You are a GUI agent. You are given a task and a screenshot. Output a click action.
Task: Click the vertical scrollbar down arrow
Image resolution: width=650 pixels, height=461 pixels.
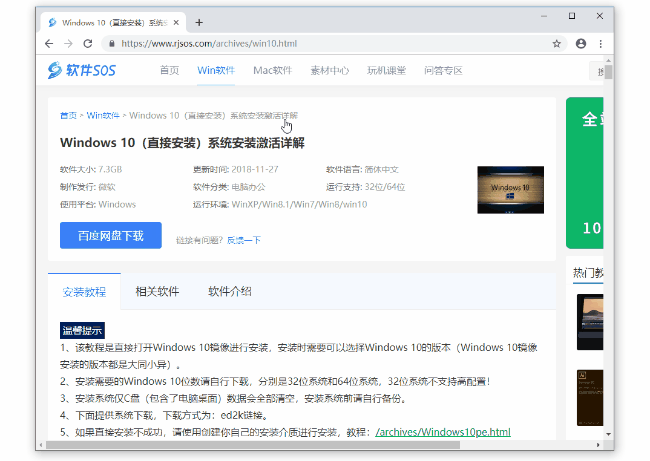pyautogui.click(x=608, y=434)
